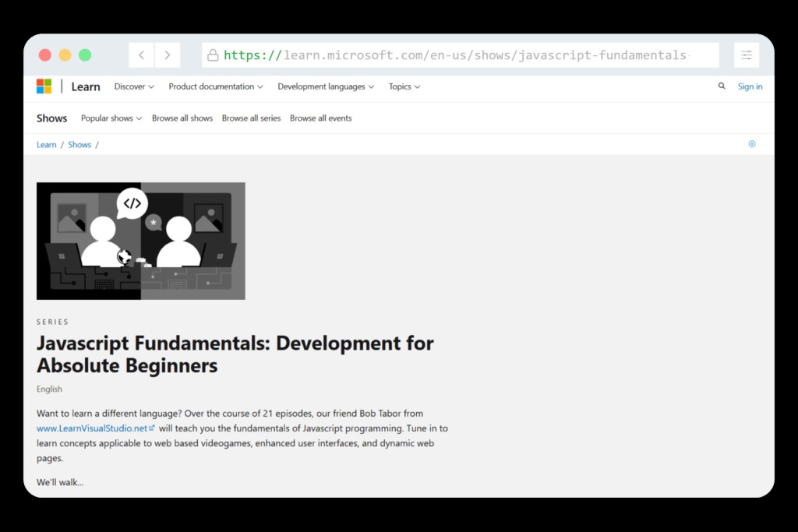
Task: Open the Development languages dropdown
Action: (x=326, y=86)
